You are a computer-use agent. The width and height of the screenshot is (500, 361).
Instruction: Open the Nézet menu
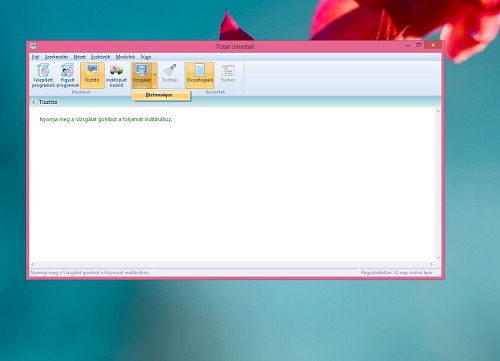pos(80,57)
